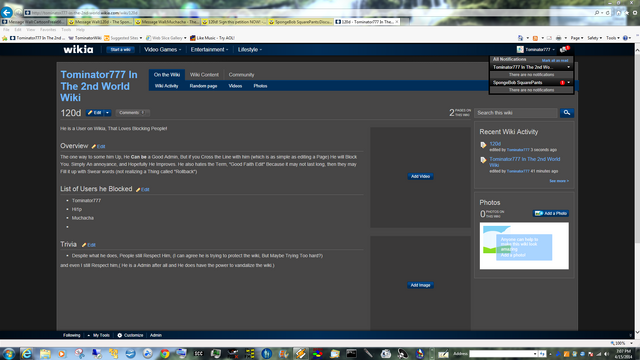Screen dimensions: 640x360
Task: Expand the Edit button dropdown arrow
Action: coord(107,113)
